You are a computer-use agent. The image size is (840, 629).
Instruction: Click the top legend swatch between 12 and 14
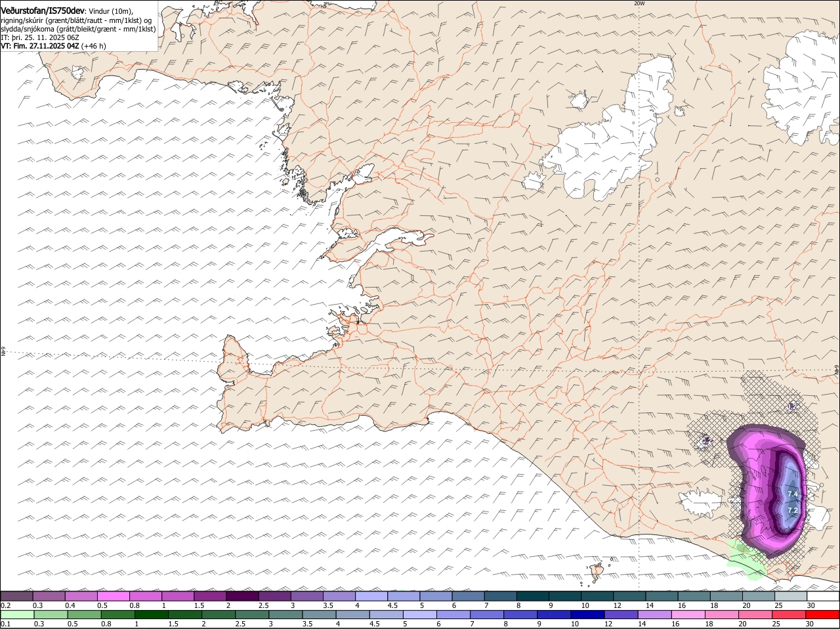[629, 596]
